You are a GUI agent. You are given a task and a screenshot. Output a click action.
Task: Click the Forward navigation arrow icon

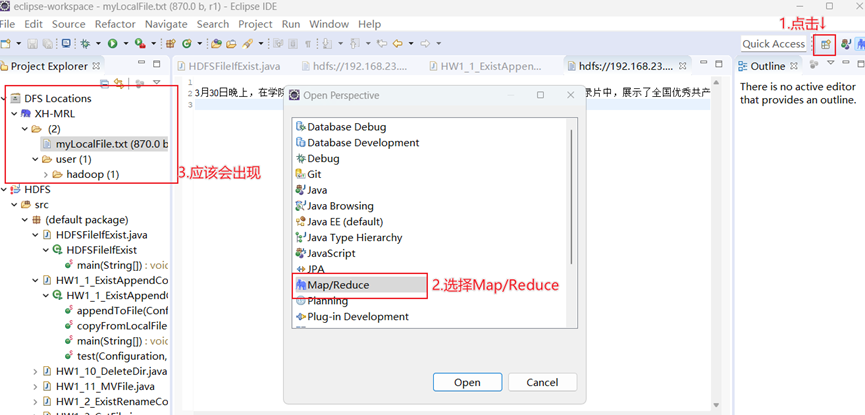(x=425, y=44)
